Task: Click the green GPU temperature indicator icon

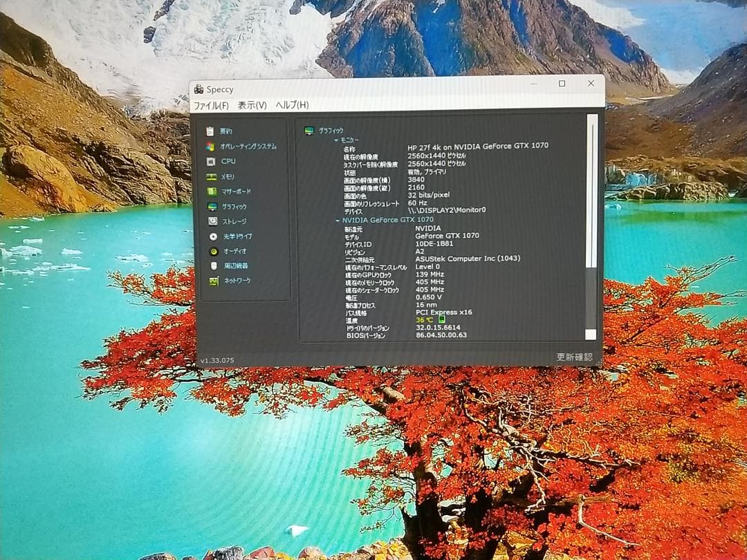Action: pyautogui.click(x=441, y=319)
